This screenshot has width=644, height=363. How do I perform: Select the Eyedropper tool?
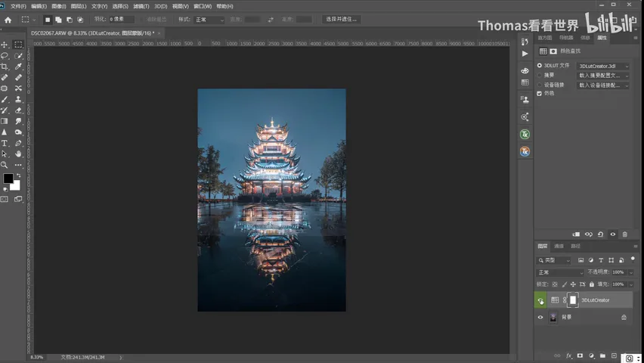(x=18, y=67)
